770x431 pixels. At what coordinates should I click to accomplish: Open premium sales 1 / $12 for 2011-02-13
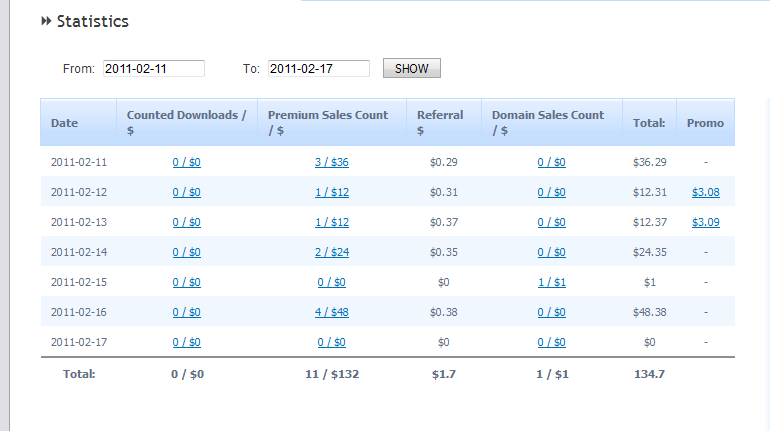(332, 222)
